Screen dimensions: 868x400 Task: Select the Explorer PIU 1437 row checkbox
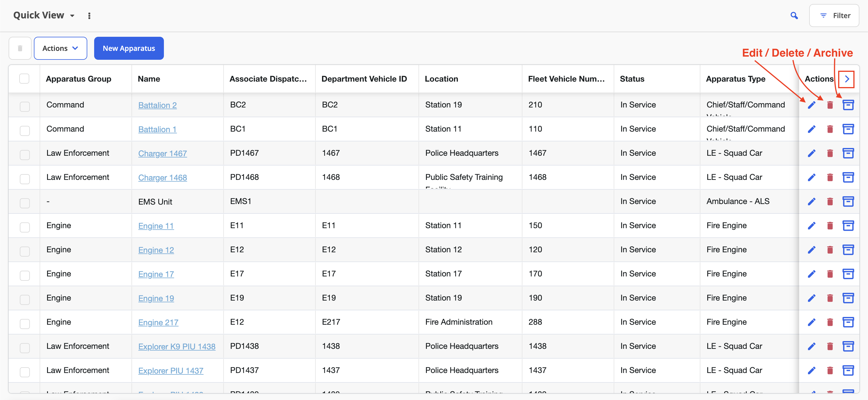point(25,372)
